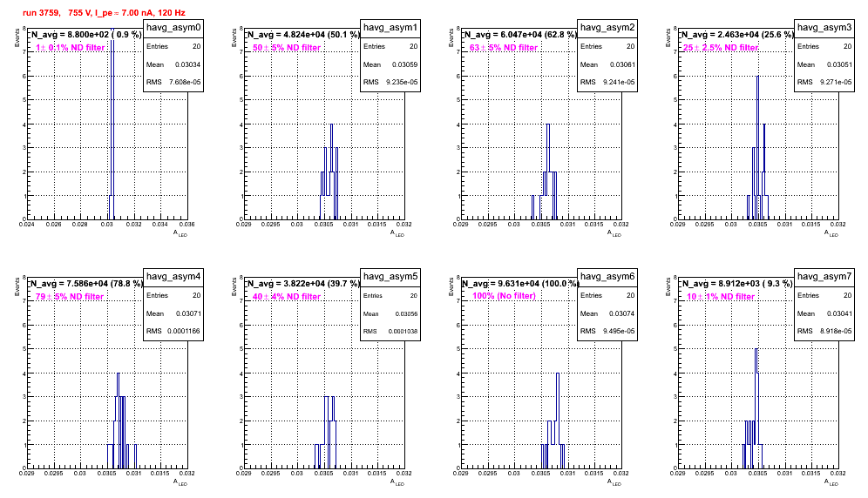The height and width of the screenshot is (498, 868).
Task: Click Mean 0.03051 in havg_asym3 stats
Action: tap(824, 64)
